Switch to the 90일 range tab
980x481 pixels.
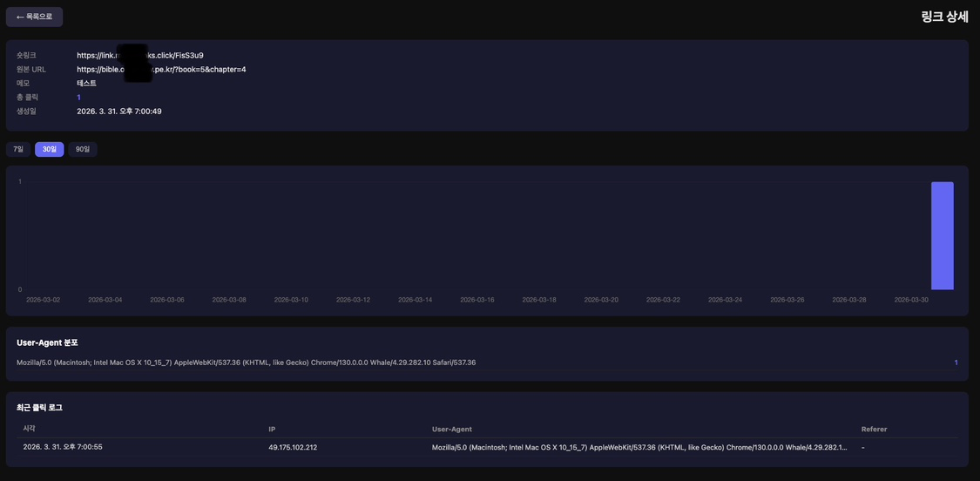83,149
